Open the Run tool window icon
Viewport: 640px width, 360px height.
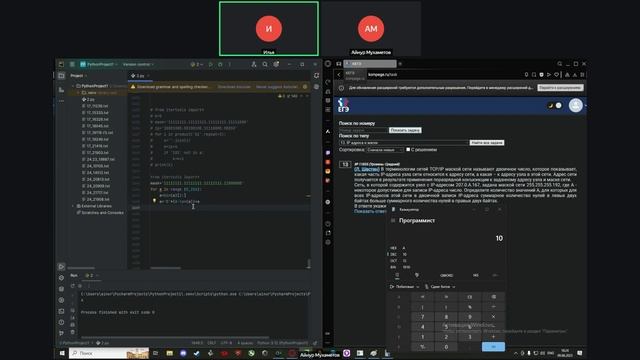click(61, 267)
